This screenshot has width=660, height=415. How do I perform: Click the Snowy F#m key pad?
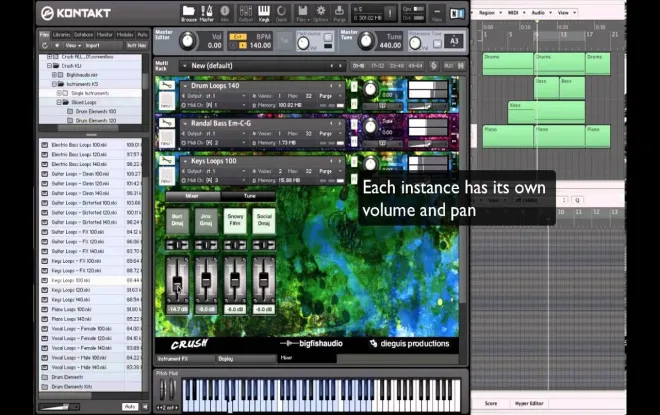235,221
